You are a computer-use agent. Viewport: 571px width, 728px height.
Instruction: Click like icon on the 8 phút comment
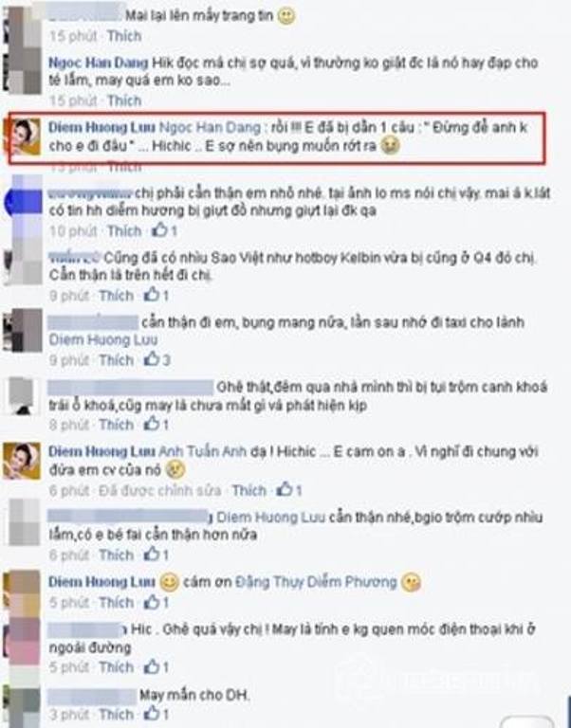coord(152,424)
